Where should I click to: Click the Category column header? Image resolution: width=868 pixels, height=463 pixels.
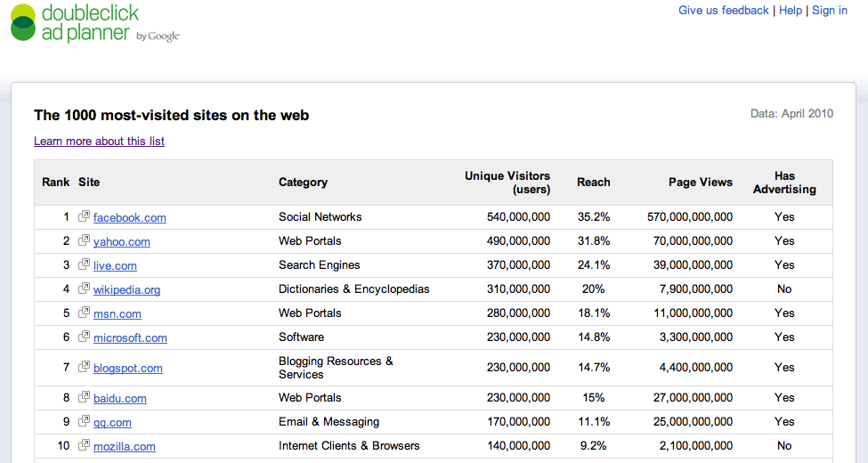(303, 183)
